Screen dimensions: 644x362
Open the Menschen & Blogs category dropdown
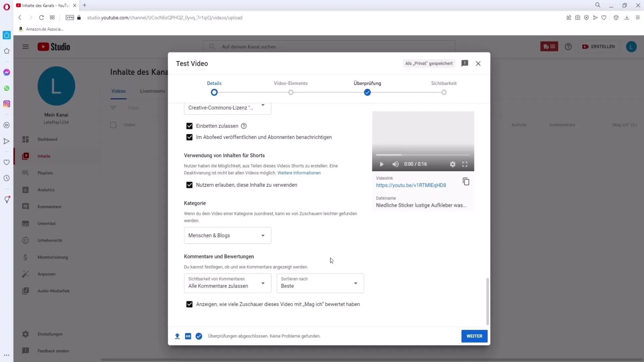tap(227, 236)
